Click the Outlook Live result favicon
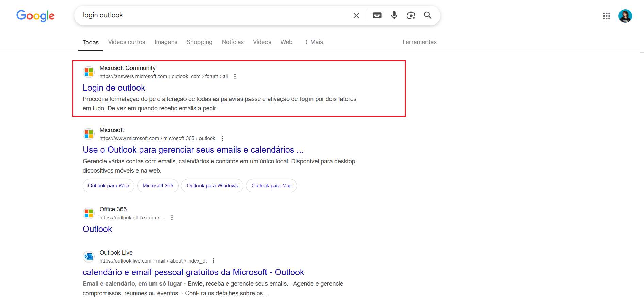Image resolution: width=644 pixels, height=300 pixels. [x=89, y=257]
